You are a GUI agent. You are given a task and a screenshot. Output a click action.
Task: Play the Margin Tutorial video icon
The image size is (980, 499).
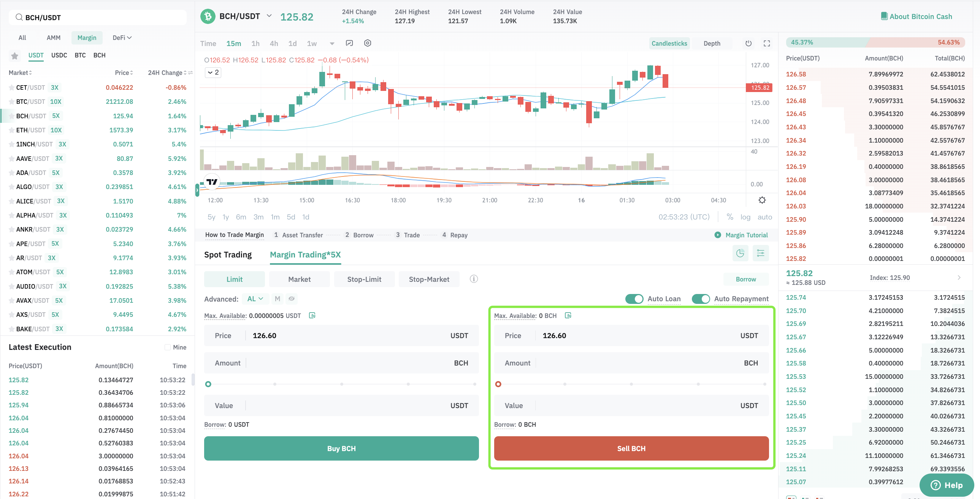point(717,235)
